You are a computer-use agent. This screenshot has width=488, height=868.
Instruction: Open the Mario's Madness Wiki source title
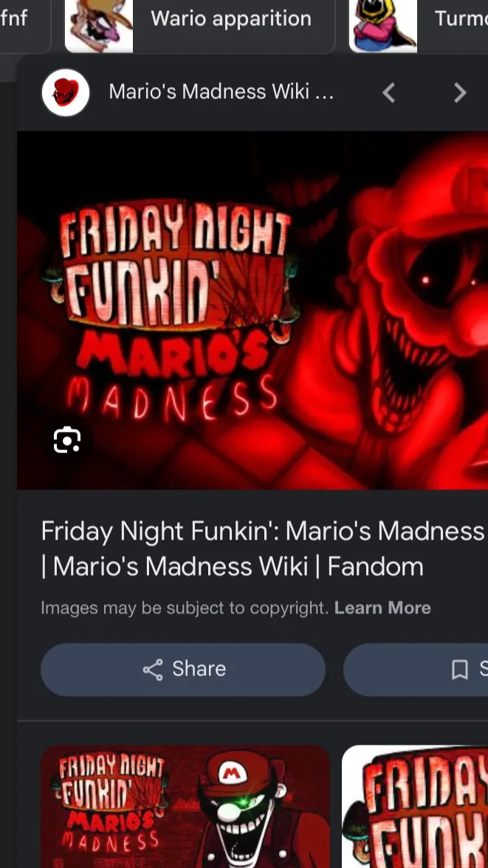(x=221, y=92)
